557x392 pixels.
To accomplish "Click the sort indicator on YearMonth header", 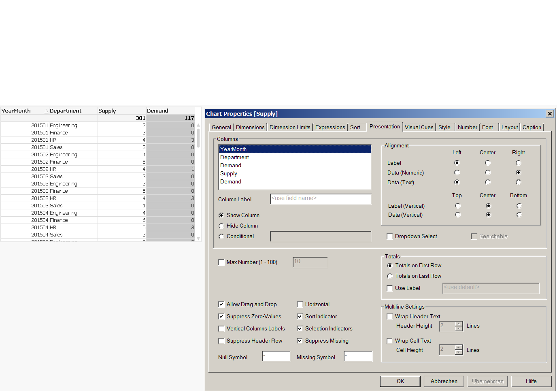I will point(46,111).
